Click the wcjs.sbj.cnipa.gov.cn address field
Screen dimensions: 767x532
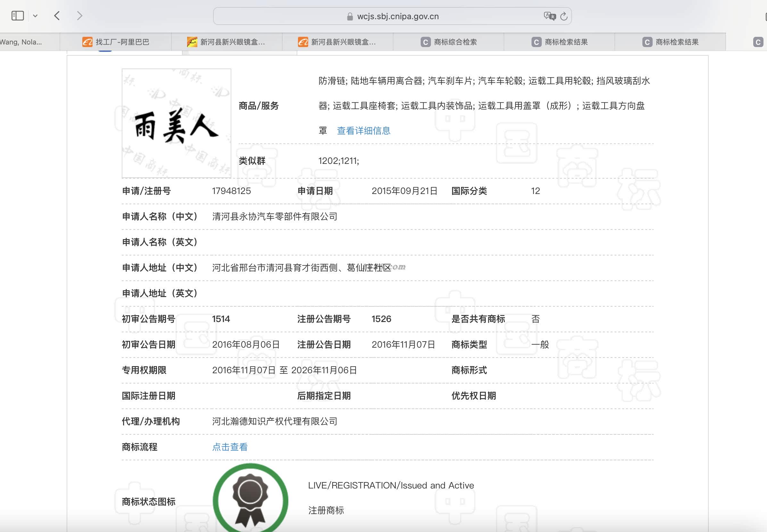(398, 16)
